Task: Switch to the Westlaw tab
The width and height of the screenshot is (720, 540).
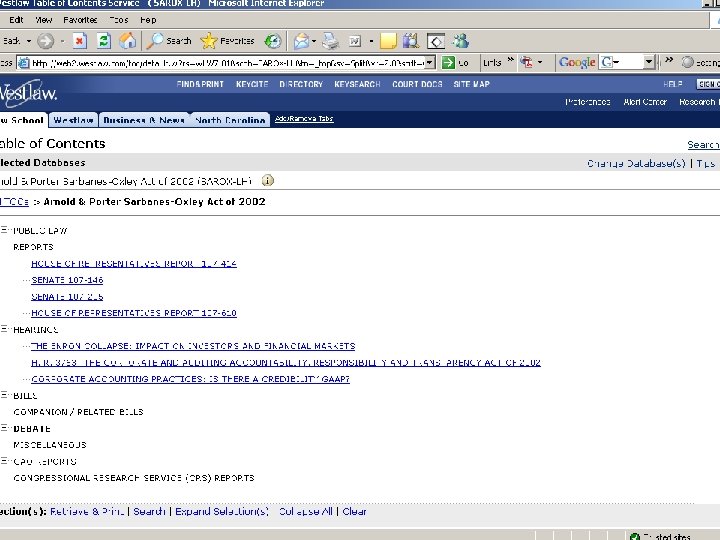Action: 73,120
